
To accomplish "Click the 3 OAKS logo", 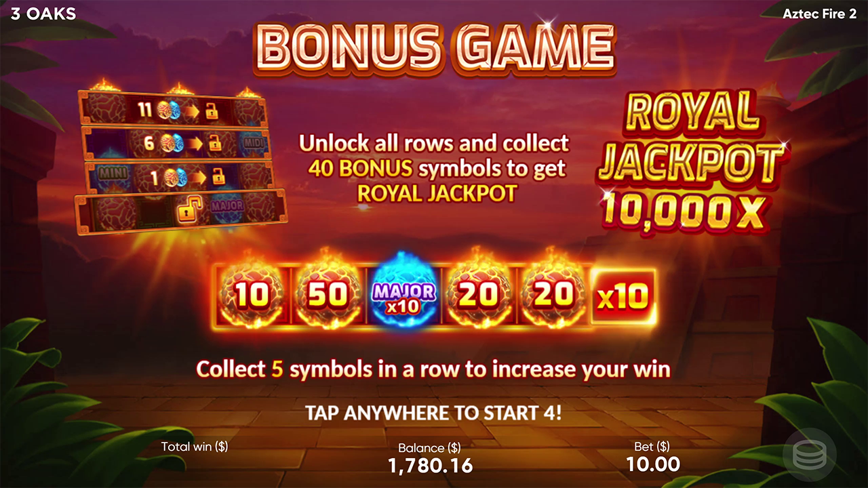I will [x=43, y=14].
